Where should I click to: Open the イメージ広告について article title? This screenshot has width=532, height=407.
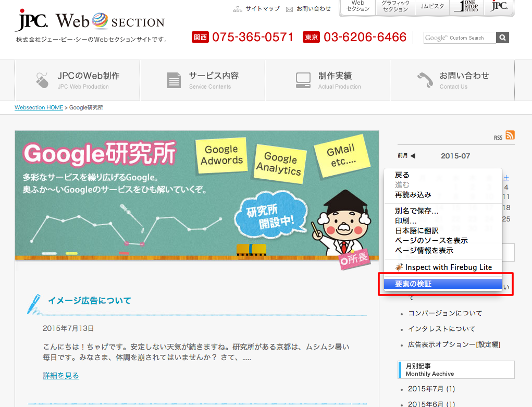coord(90,301)
